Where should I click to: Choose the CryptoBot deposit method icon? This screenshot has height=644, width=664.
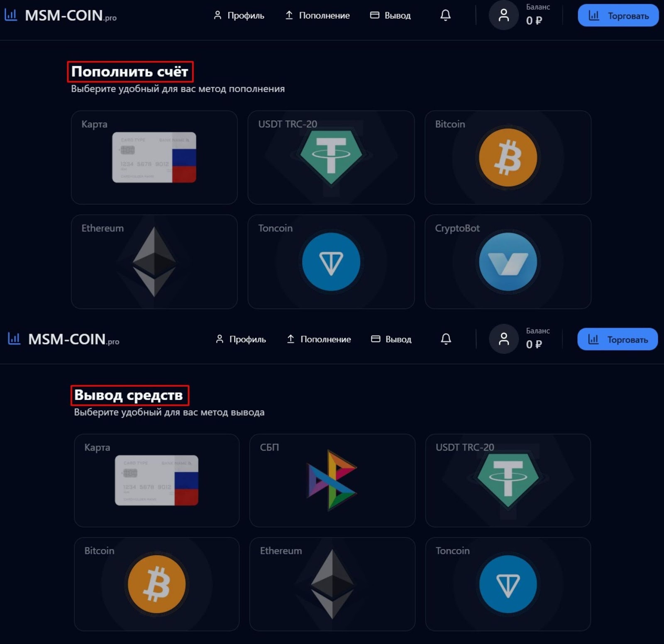pos(508,261)
